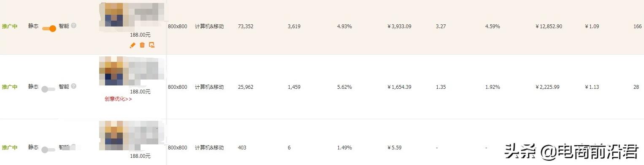Click the 计算机&移动 text in second row
The height and width of the screenshot is (165, 644).
point(209,87)
